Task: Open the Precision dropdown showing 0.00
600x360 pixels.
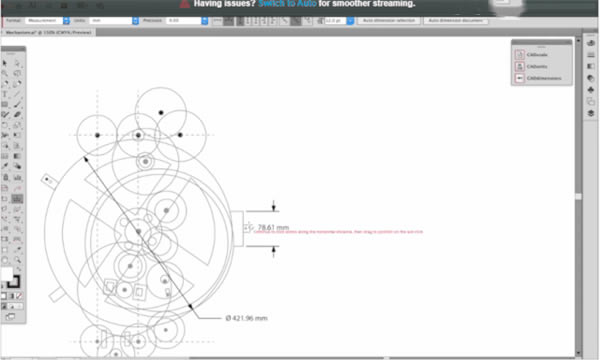Action: click(187, 21)
